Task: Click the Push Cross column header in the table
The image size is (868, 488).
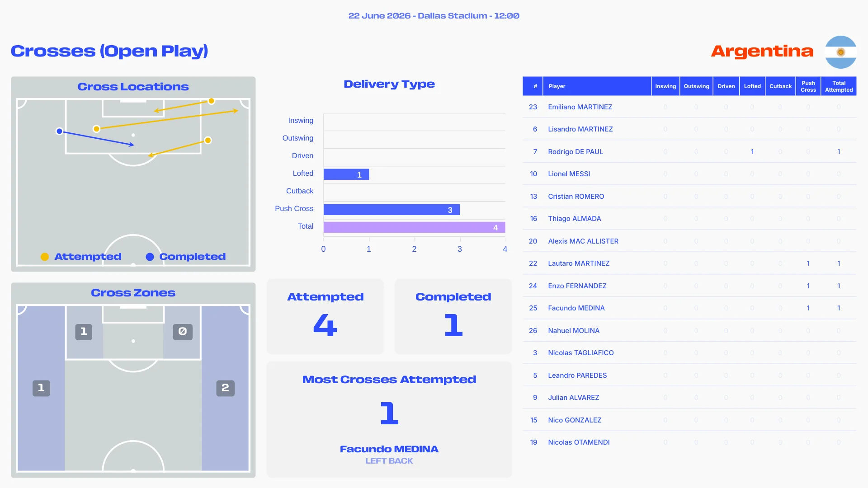Action: (x=808, y=86)
